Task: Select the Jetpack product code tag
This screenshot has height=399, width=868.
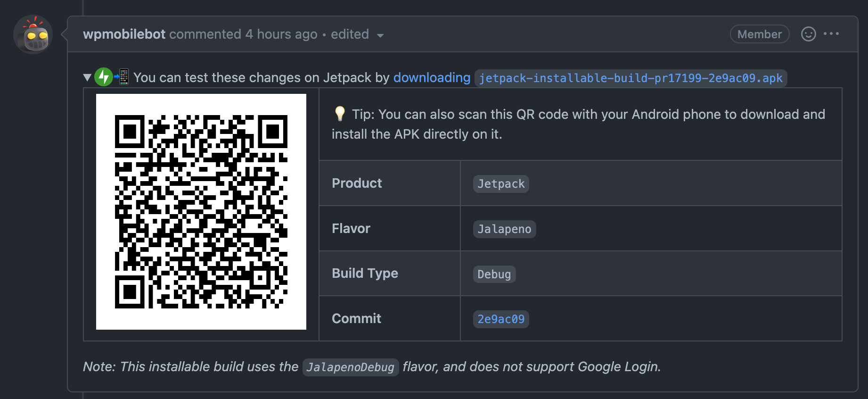Action: (x=501, y=184)
